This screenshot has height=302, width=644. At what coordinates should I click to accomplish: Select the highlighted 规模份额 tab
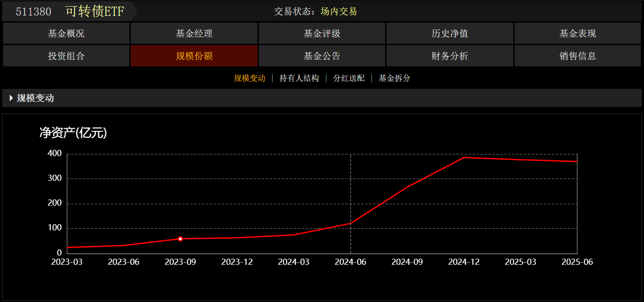click(194, 56)
